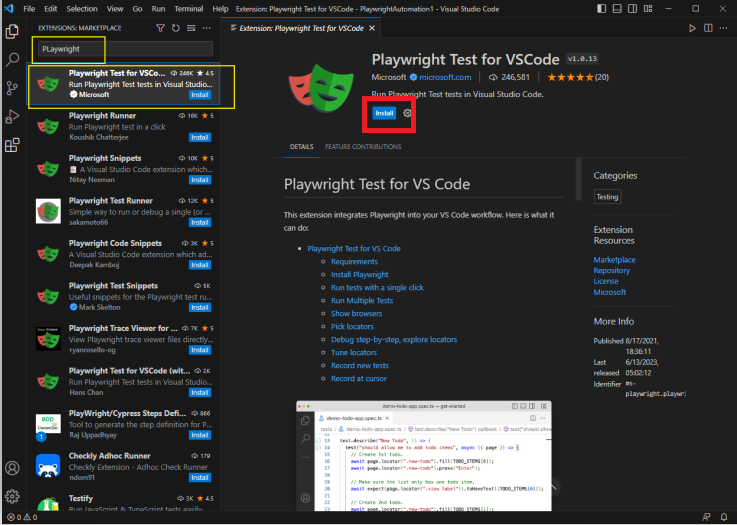Open Source Control view
This screenshot has height=525, width=737.
(12, 88)
